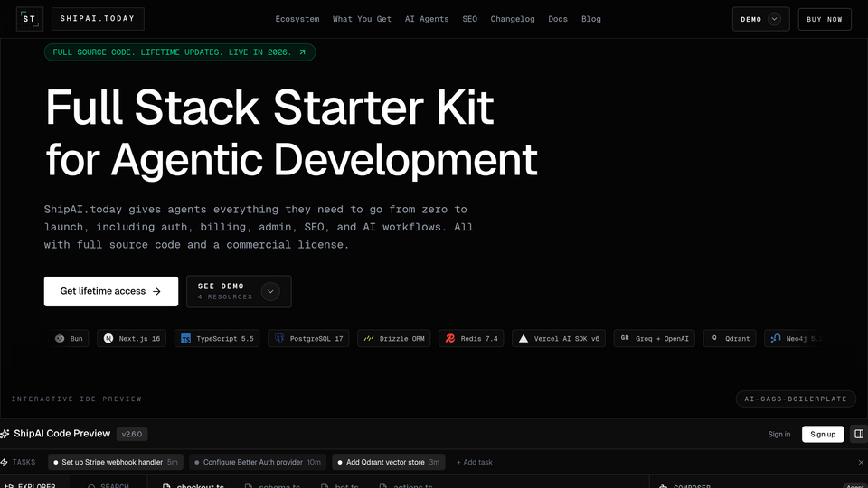This screenshot has width=868, height=488.
Task: Click the Groq + OpenAI badge
Action: pyautogui.click(x=654, y=338)
